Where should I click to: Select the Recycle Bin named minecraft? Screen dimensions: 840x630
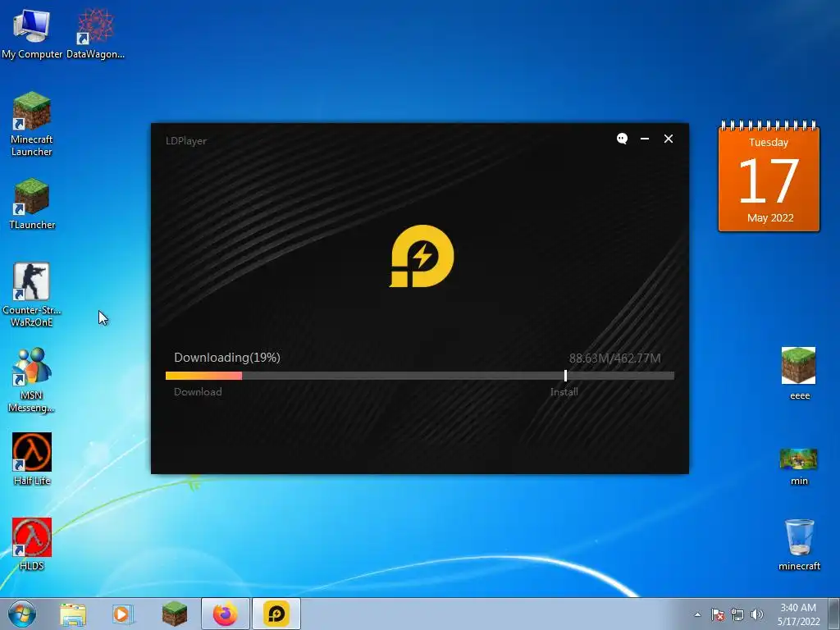799,545
